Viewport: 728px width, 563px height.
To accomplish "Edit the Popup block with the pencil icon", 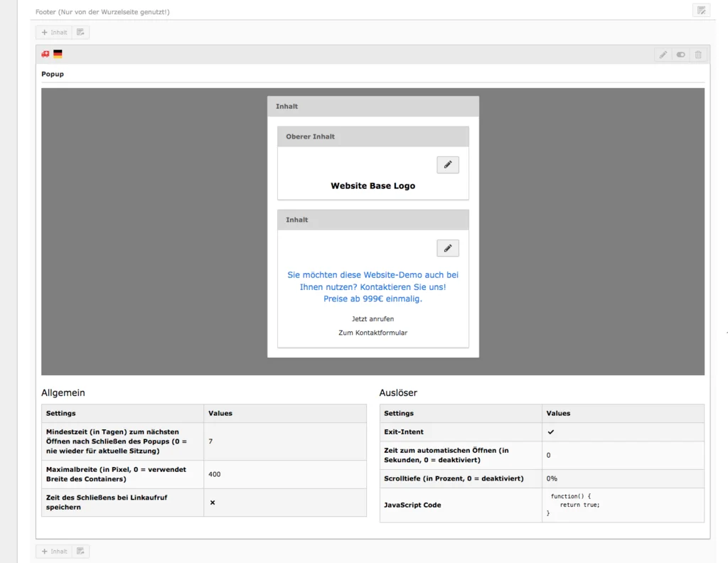I will click(663, 54).
